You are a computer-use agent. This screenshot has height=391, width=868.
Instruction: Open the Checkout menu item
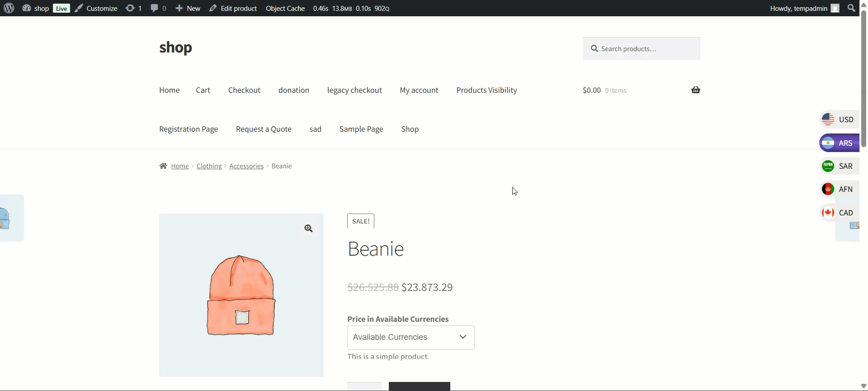click(244, 90)
